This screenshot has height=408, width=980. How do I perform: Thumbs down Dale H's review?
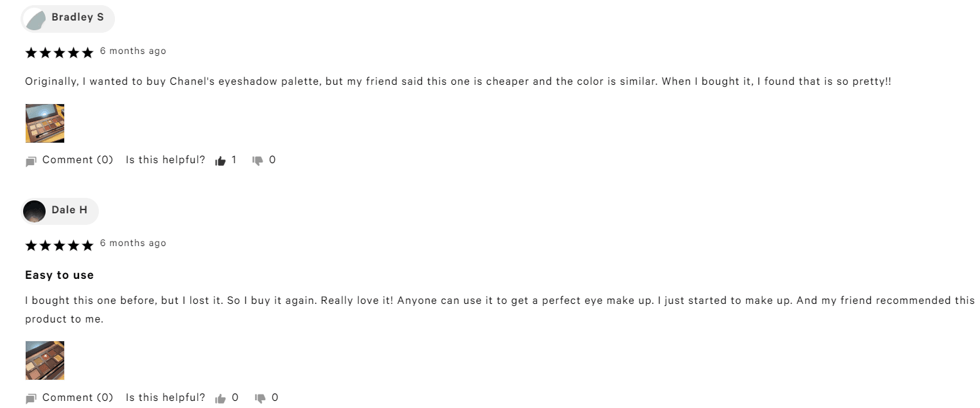point(260,398)
